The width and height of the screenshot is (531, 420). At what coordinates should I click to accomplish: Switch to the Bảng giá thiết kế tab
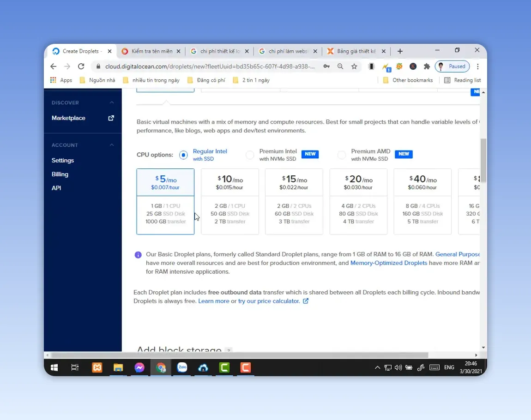point(356,51)
